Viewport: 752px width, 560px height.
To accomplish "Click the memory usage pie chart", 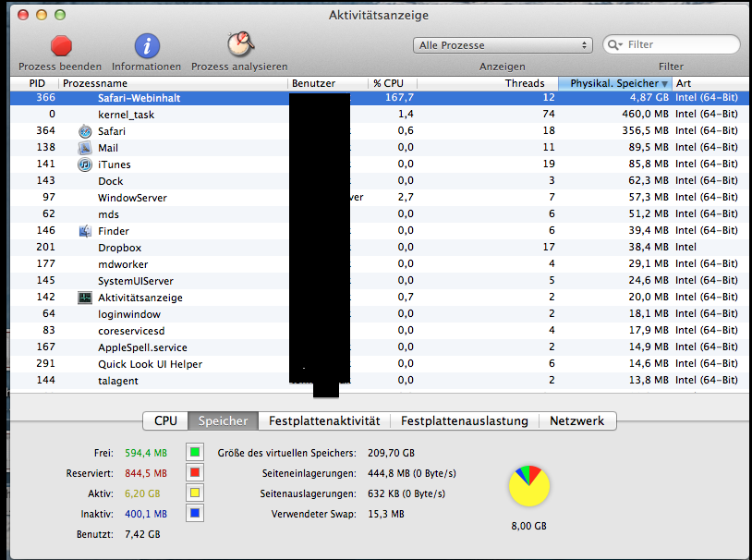I will [x=529, y=486].
